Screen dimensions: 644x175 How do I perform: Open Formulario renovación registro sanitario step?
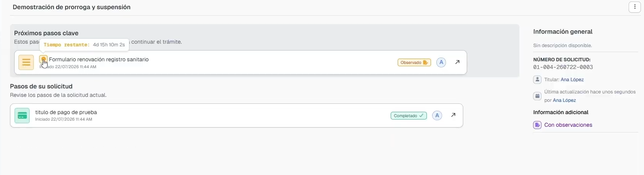(x=99, y=59)
